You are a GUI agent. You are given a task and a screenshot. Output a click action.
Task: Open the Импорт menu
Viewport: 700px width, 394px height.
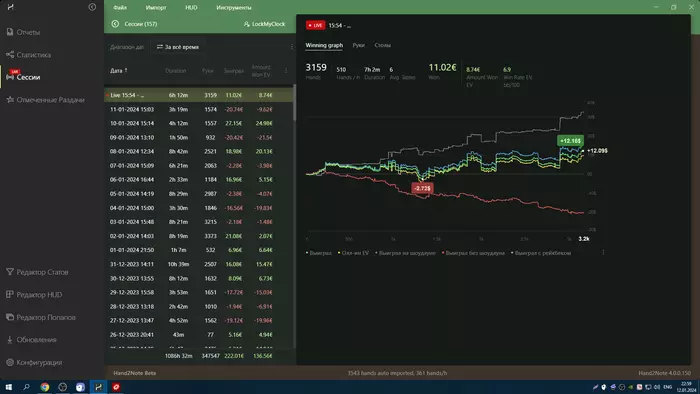[x=156, y=8]
